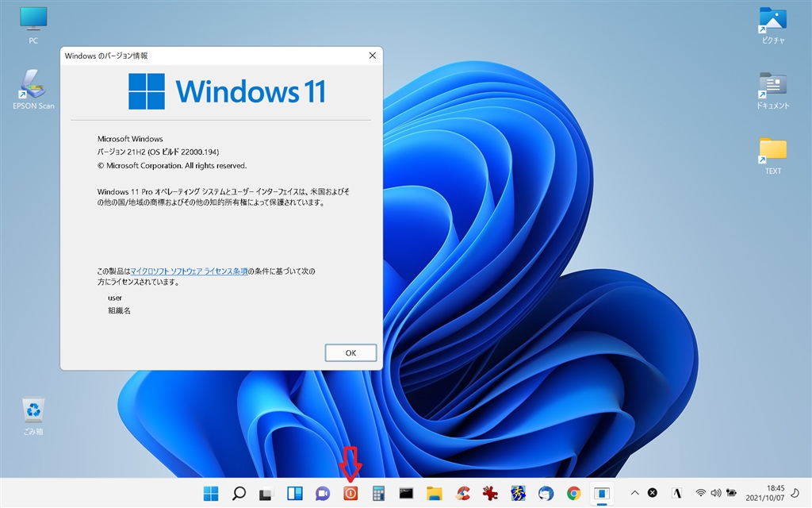Screen dimensions: 812x508
Task: Click the 'Microsoft Windows' text line
Action: (x=130, y=139)
